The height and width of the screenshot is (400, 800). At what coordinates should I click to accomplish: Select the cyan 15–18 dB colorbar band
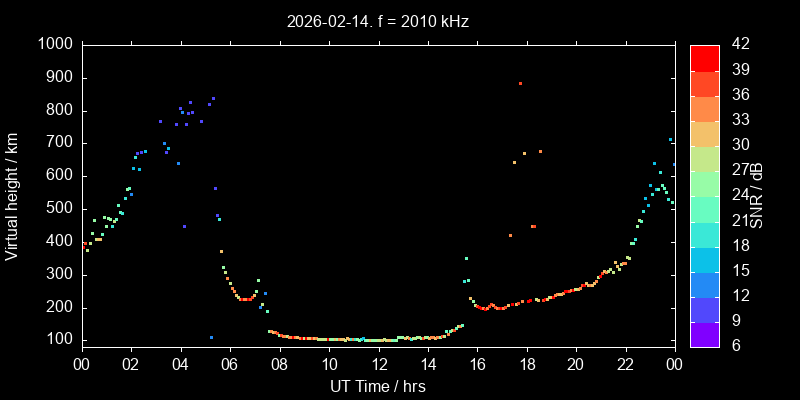[x=704, y=259]
